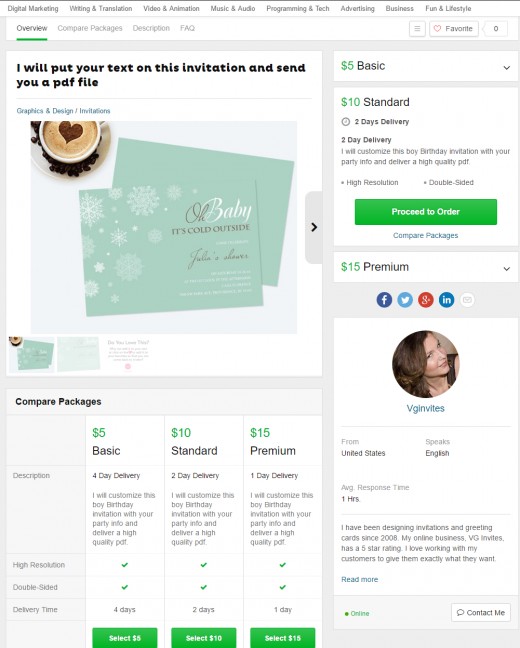Show next gallery image with arrow

click(314, 227)
